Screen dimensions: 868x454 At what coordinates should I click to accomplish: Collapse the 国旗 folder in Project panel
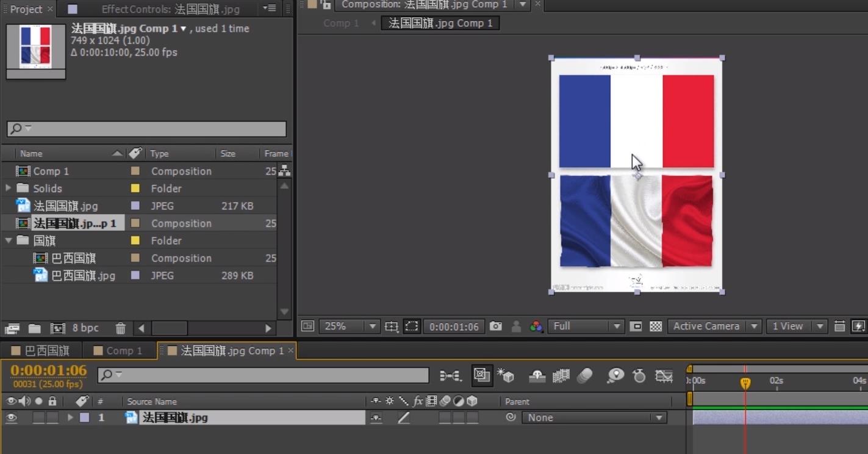9,240
